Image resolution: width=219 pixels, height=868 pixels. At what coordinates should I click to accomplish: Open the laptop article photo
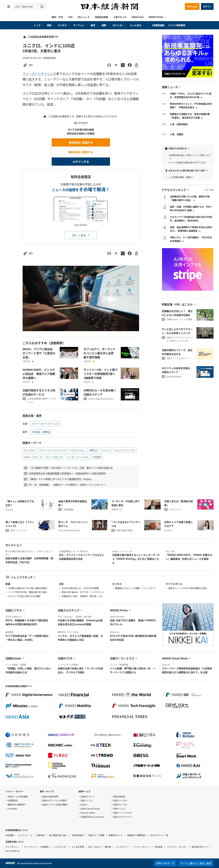coord(81,299)
